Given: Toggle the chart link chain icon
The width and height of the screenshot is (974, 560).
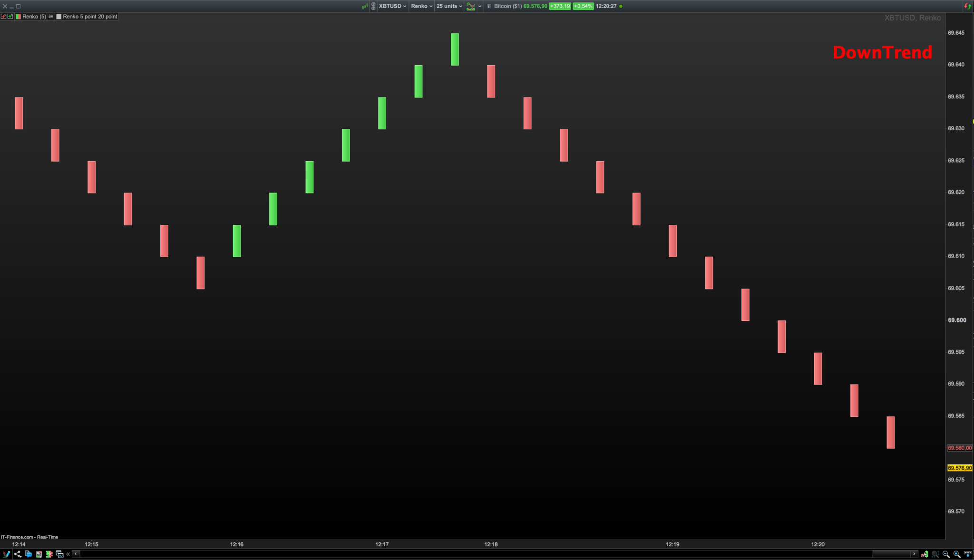Looking at the screenshot, I should coord(373,6).
